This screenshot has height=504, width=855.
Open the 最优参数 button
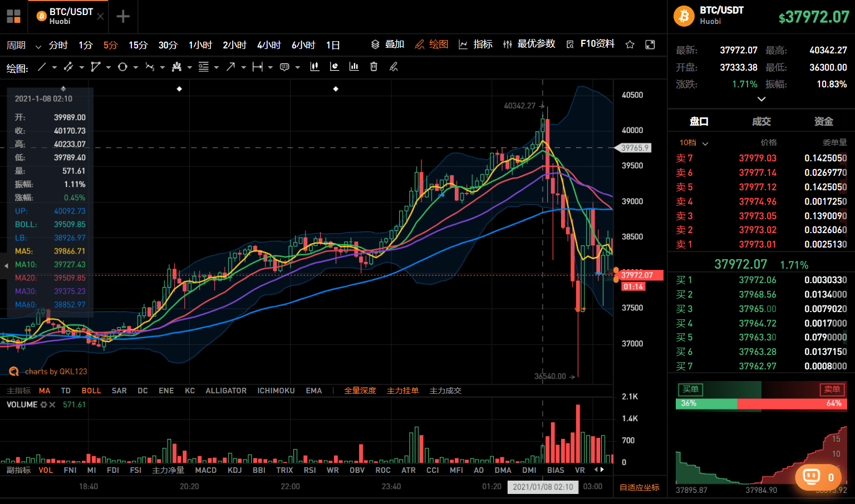tap(529, 44)
